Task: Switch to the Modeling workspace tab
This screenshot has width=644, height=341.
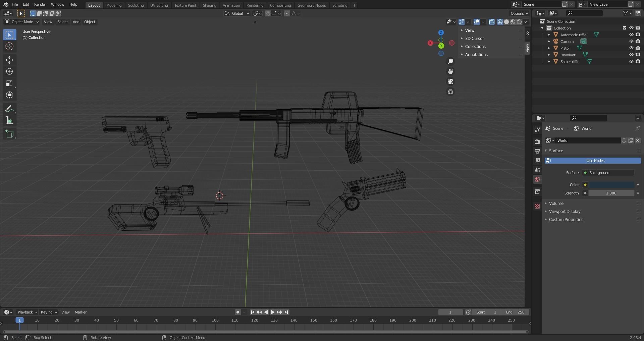Action: (114, 5)
